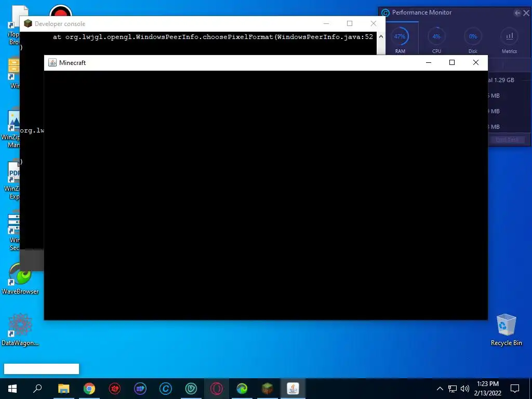Open the Metrics tab in Performance Monitor

click(x=509, y=40)
